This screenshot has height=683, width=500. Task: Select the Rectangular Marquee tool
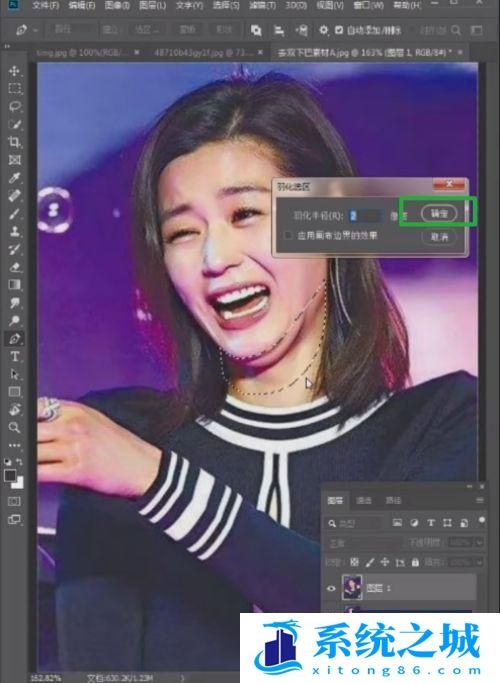(x=14, y=88)
